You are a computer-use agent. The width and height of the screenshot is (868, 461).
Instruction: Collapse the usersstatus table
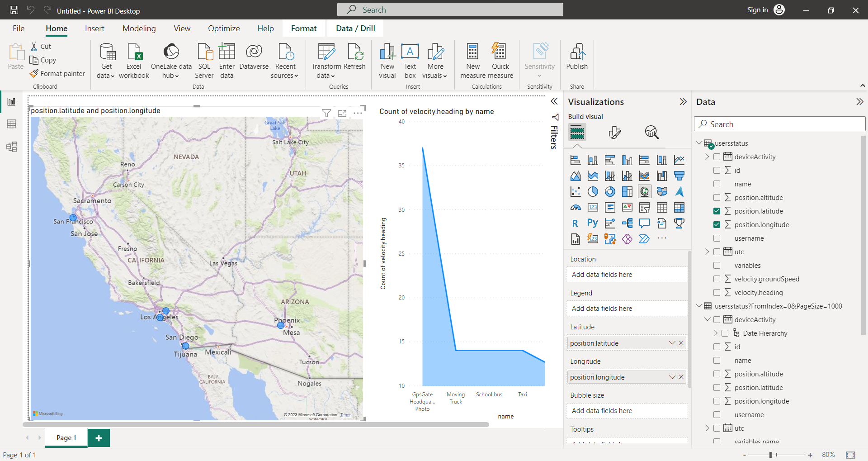[x=699, y=143]
